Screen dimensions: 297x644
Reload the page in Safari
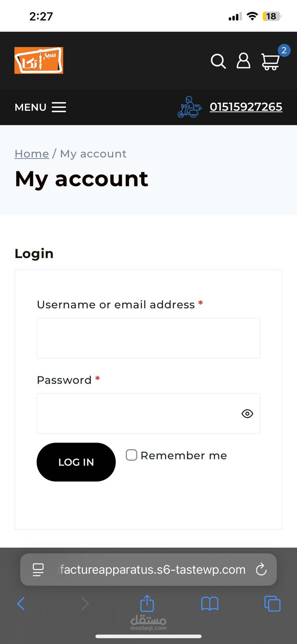coord(261,569)
